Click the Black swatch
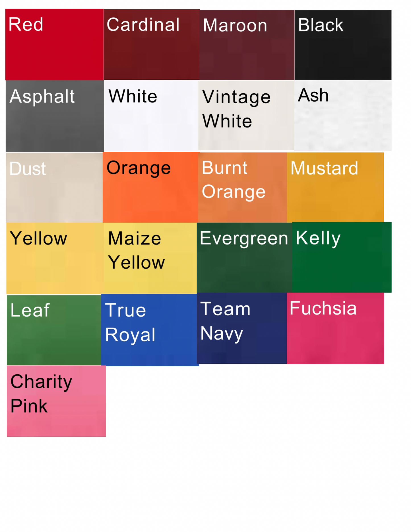The image size is (411, 532). [343, 45]
